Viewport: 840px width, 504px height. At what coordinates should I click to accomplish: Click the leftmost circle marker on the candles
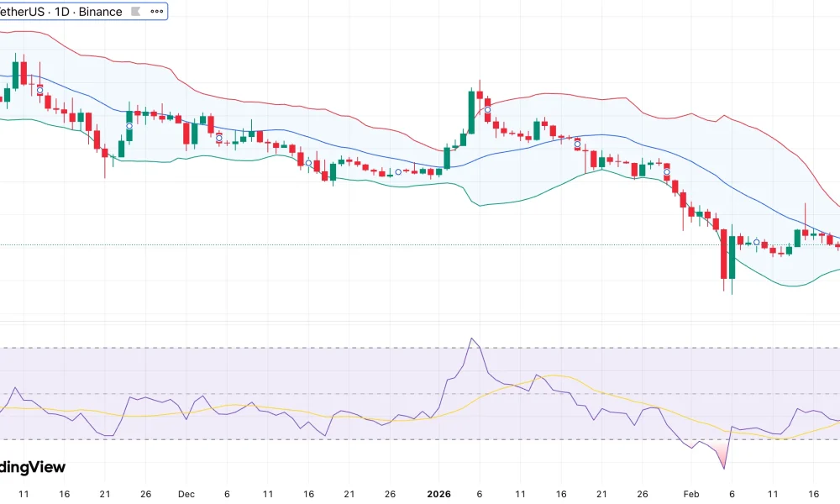tap(39, 90)
